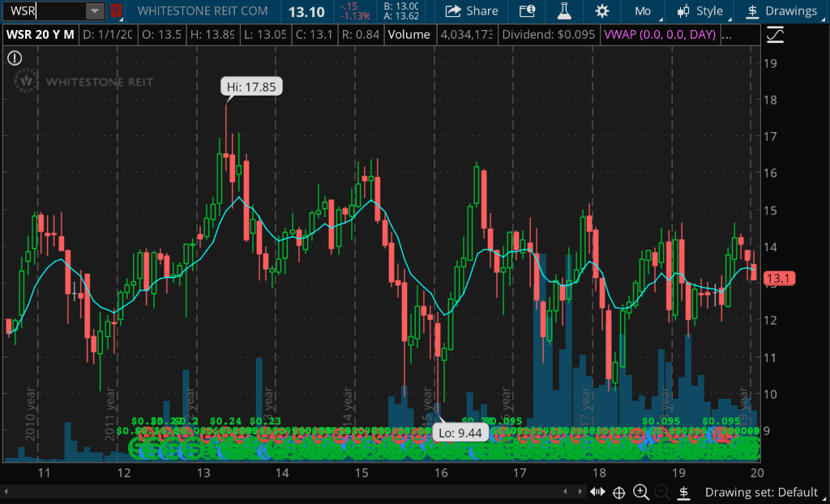The height and width of the screenshot is (504, 830).
Task: Open chart settings gear icon
Action: (x=601, y=11)
